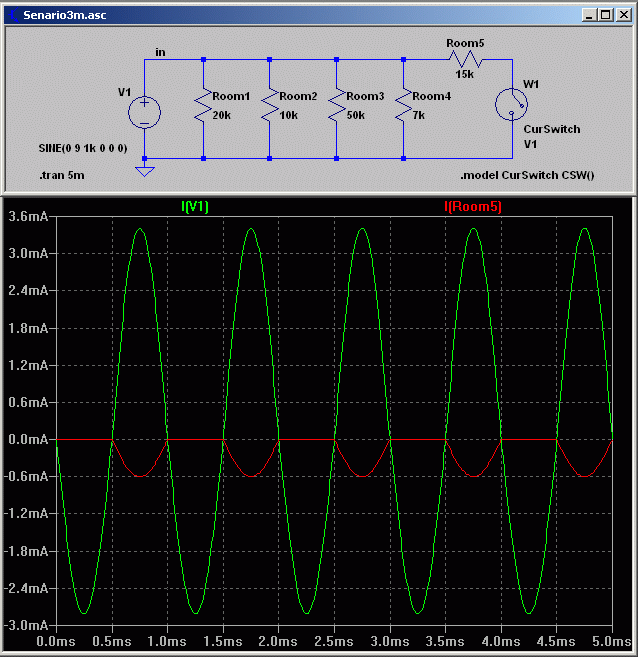
Task: Click the V1 control text under CurSwitch
Action: [530, 144]
